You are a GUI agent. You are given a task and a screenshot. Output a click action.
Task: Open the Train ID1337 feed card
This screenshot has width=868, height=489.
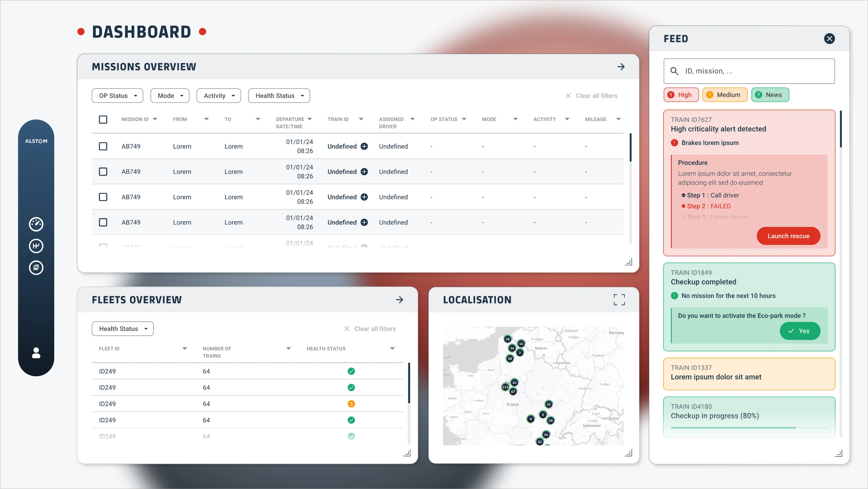(x=749, y=374)
